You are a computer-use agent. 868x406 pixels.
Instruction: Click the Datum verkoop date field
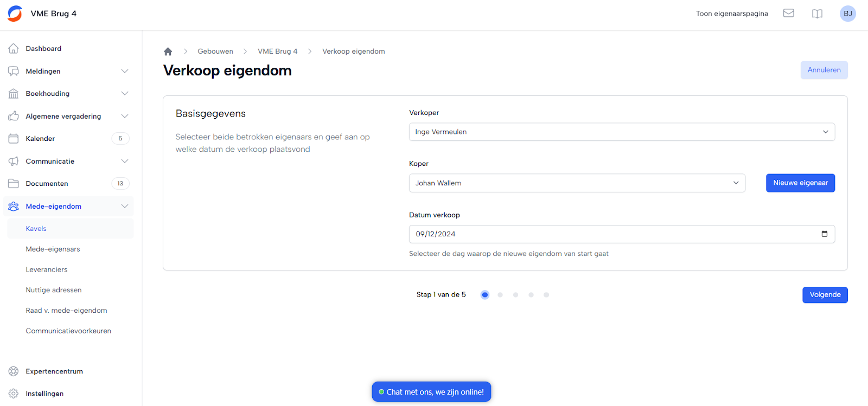[x=613, y=234]
